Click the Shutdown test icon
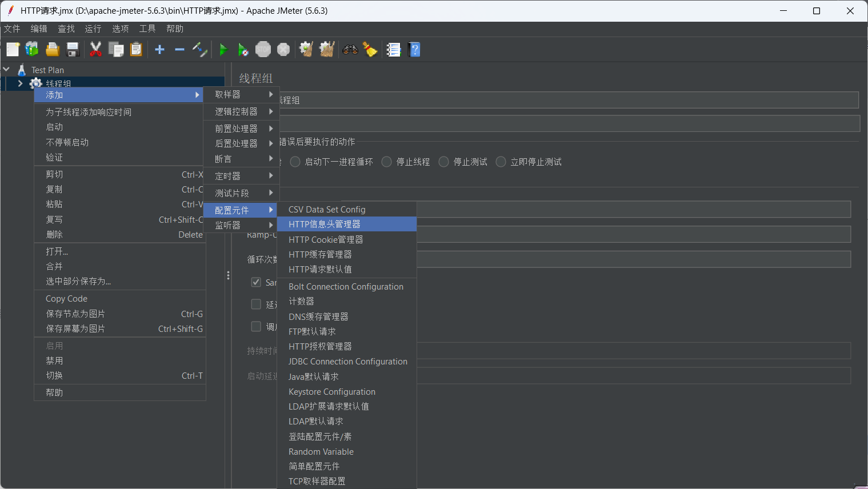 tap(283, 50)
